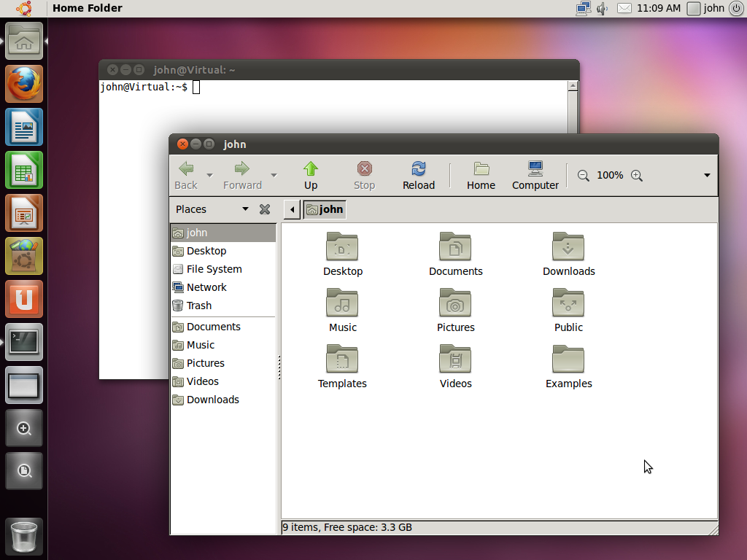Expand the Back button history dropdown
Viewport: 747px width, 560px height.
point(209,175)
